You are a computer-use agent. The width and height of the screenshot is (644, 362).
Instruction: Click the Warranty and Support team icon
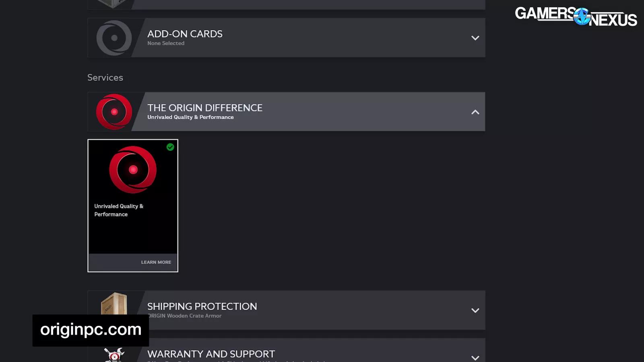pos(114,354)
